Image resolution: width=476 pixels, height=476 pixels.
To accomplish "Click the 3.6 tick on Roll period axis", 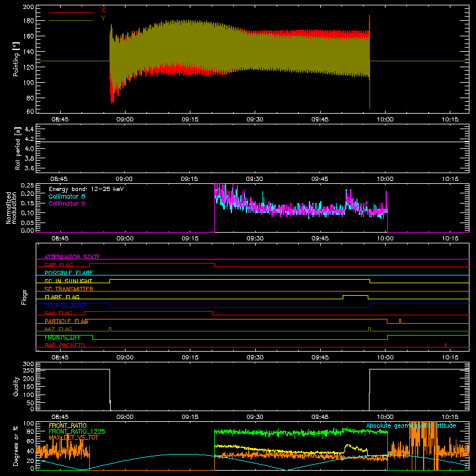I will [29, 168].
